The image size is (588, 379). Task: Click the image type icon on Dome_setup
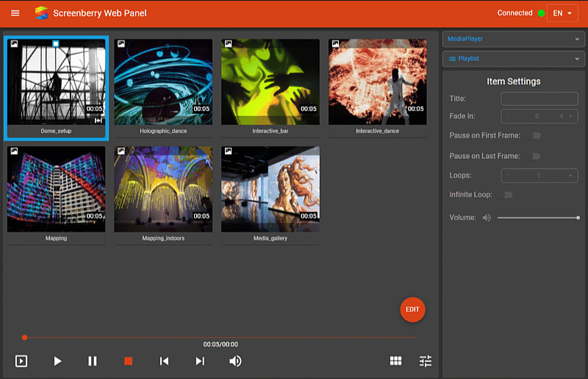point(14,43)
